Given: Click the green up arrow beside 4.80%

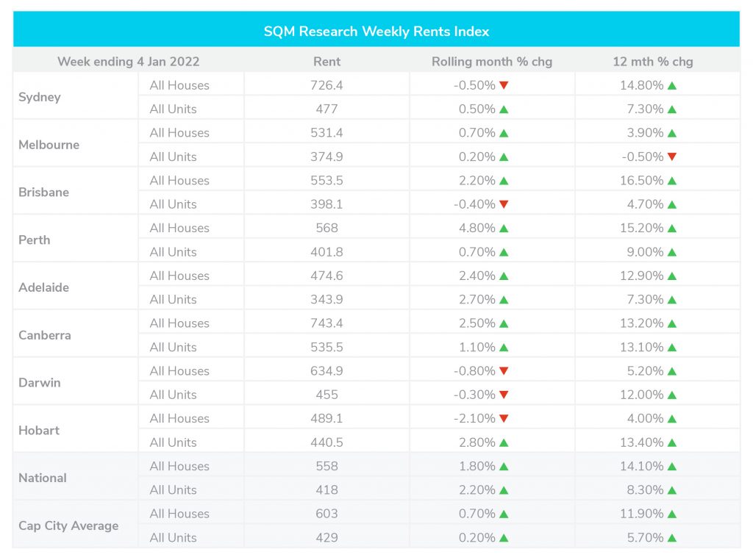Looking at the screenshot, I should click(x=504, y=229).
